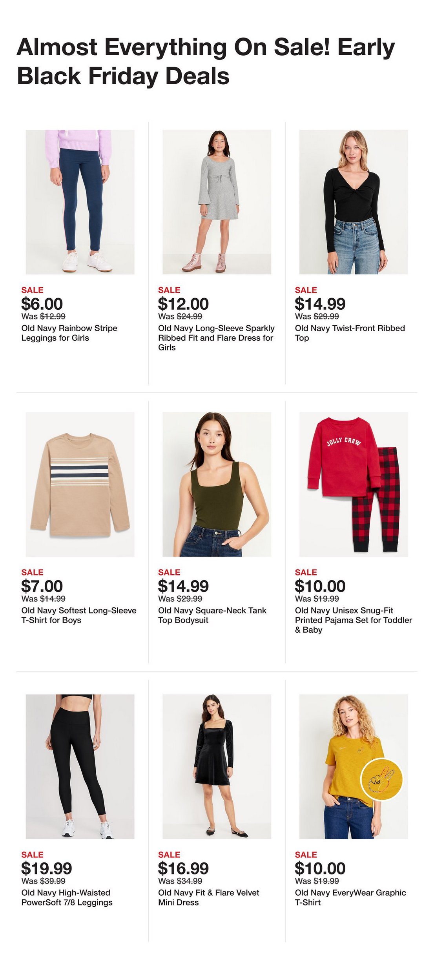View the black PowerSoft 7/8 Leggings photo
434x980 pixels.
click(80, 767)
